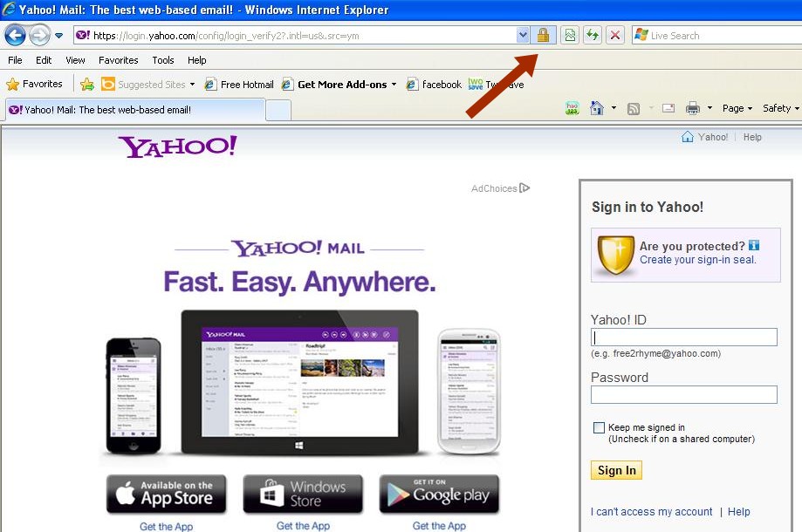Expand the Print options dropdown arrow
This screenshot has width=802, height=532.
click(x=710, y=108)
